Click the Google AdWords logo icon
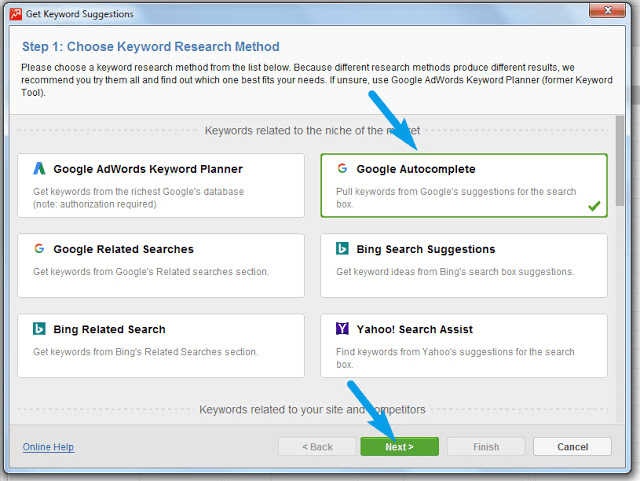This screenshot has height=481, width=640. click(x=39, y=168)
